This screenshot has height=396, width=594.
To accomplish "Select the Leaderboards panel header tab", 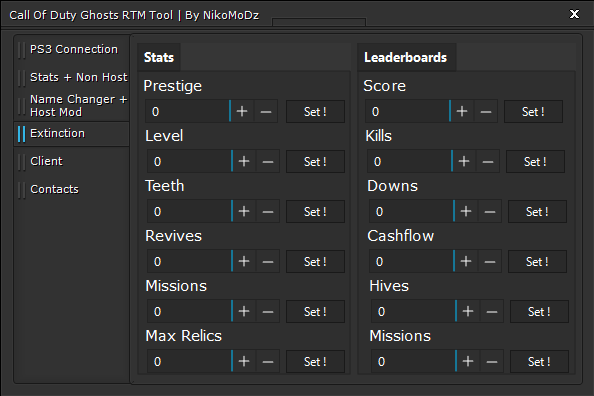I will pyautogui.click(x=406, y=57).
